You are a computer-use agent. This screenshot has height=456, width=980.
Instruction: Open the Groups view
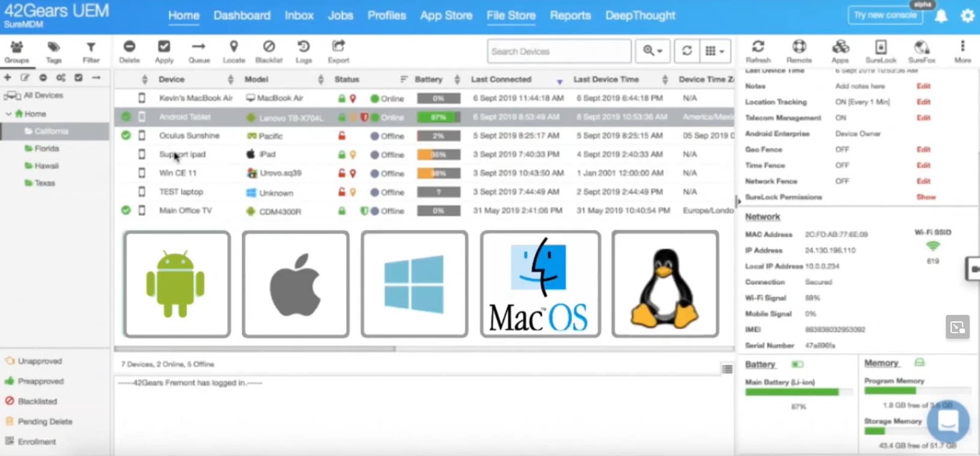tap(17, 52)
